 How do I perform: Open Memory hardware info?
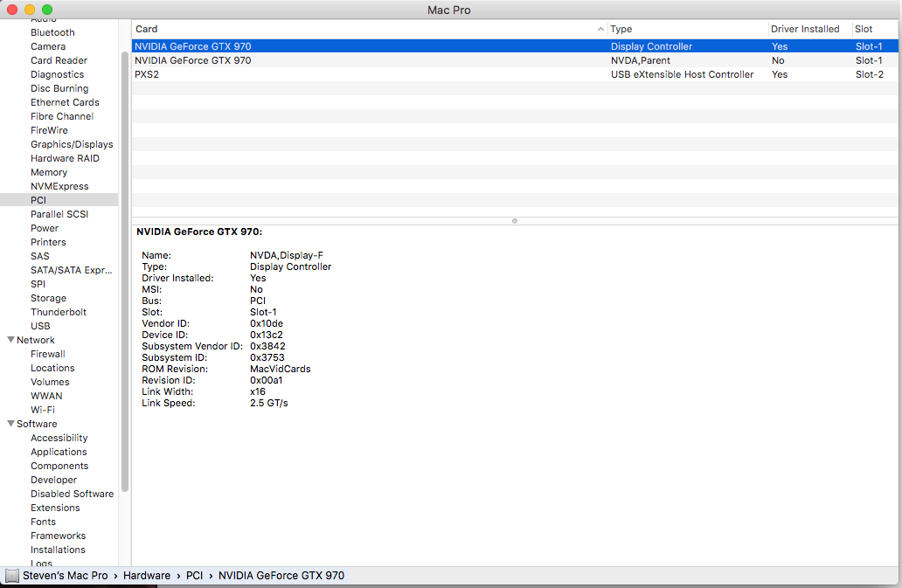tap(49, 172)
